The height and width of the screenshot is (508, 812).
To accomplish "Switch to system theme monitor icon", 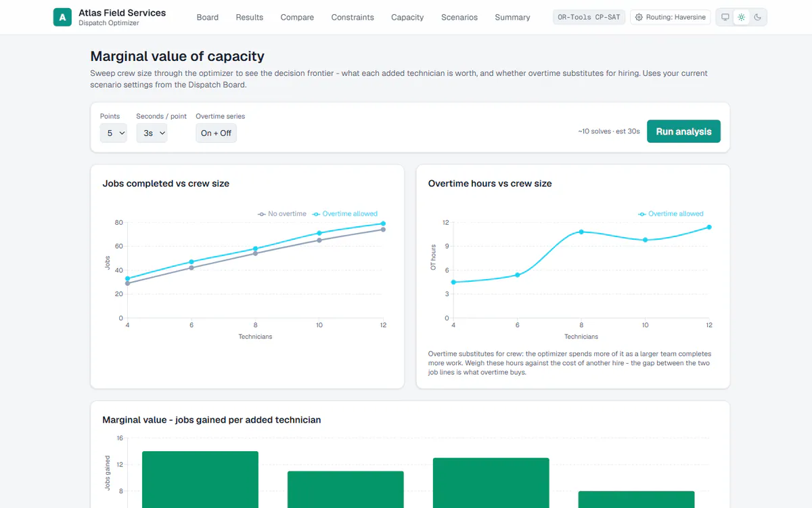I will (x=725, y=17).
